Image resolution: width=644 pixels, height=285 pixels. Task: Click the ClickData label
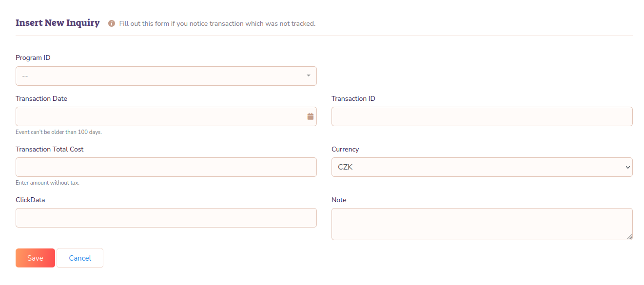click(30, 200)
